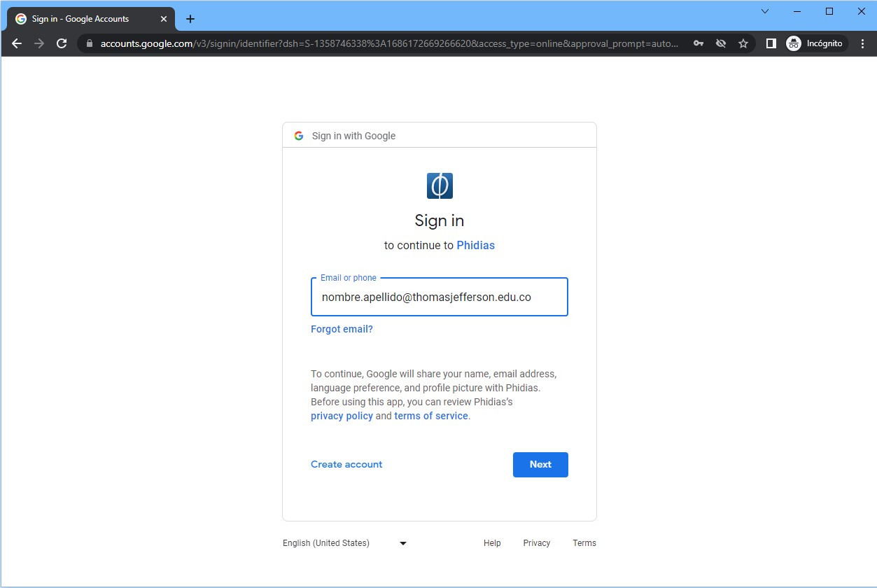This screenshot has height=588, width=877.
Task: Click the Forgot email? link
Action: coord(342,329)
